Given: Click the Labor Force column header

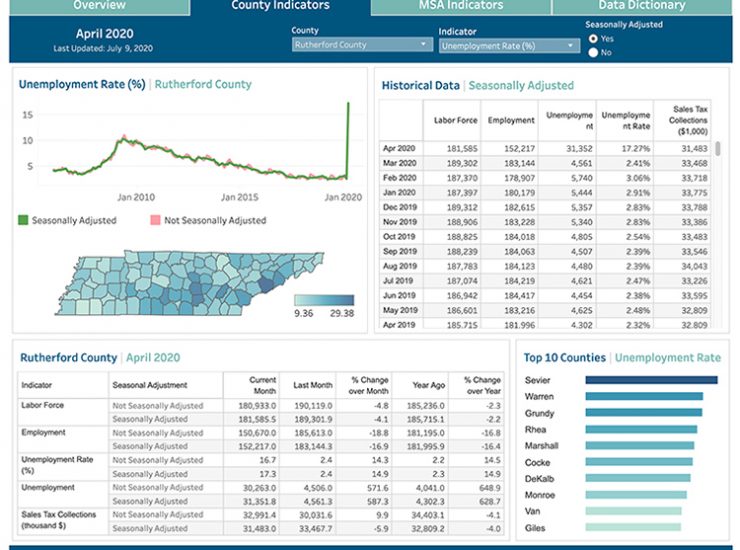Looking at the screenshot, I should (454, 120).
